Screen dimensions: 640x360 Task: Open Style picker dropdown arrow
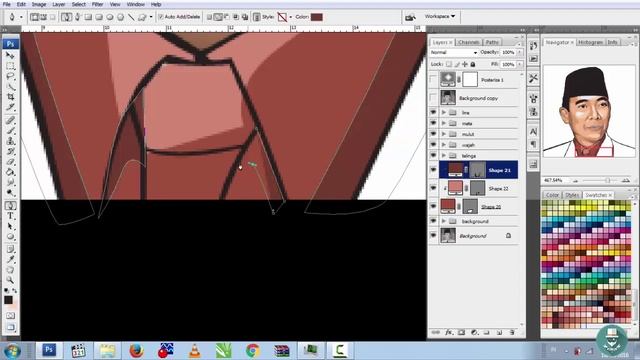(x=291, y=17)
